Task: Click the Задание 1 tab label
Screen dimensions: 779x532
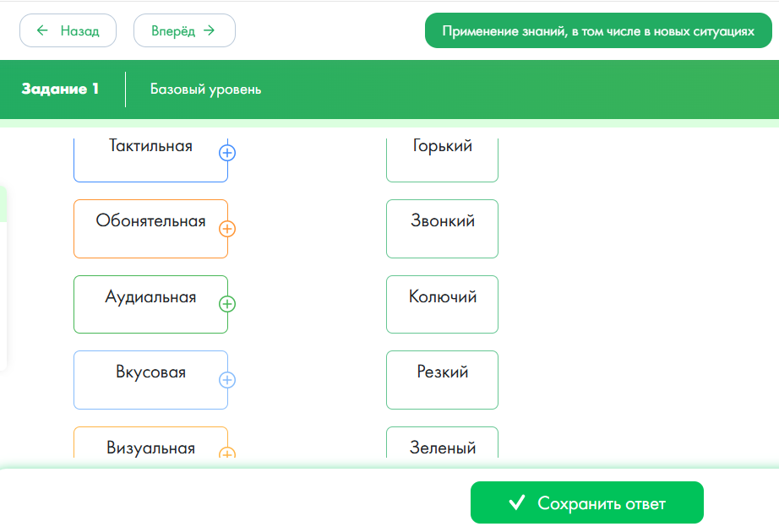Action: [61, 89]
